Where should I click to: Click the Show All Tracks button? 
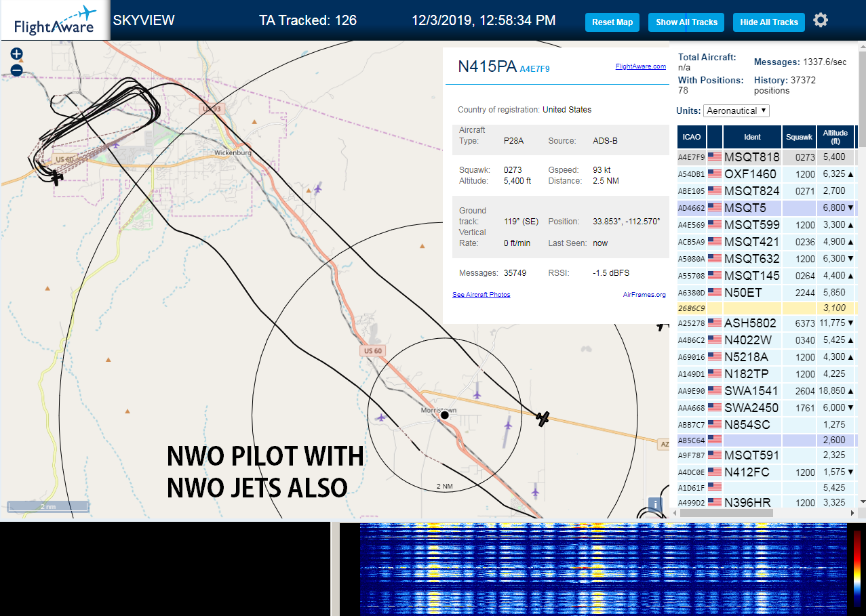click(x=686, y=22)
